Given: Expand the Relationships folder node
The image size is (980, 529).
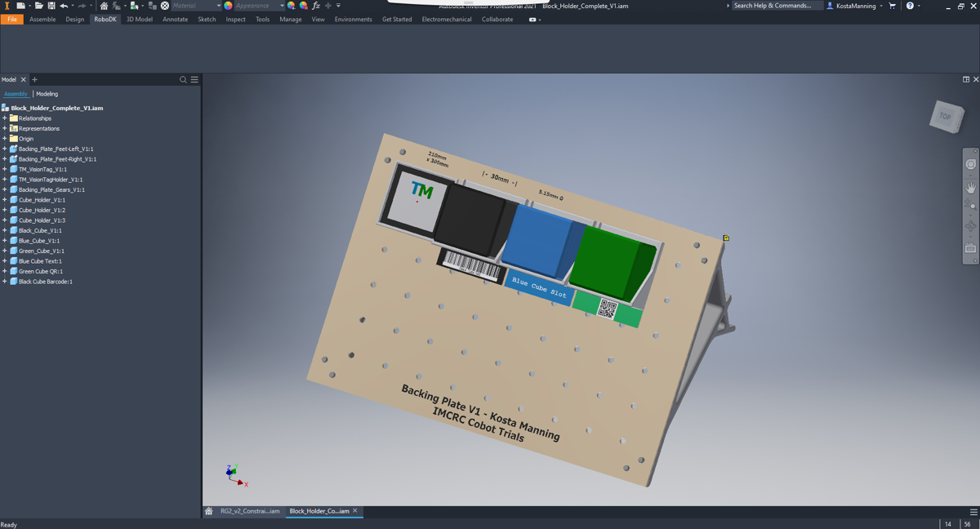Looking at the screenshot, I should click(5, 118).
